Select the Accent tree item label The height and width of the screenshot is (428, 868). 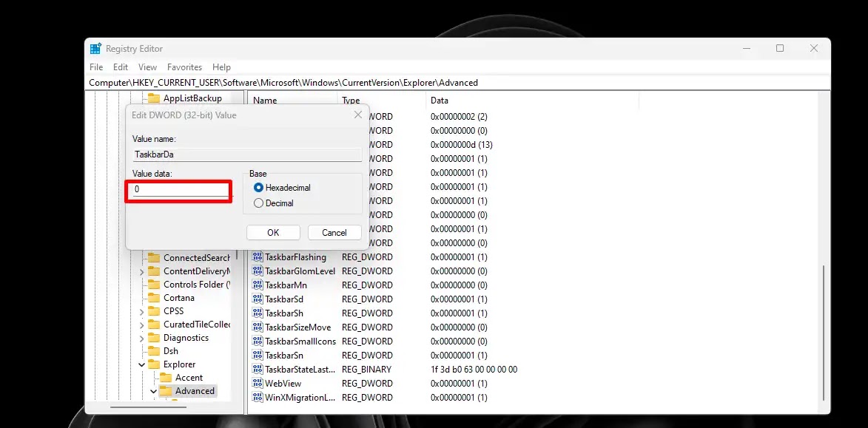(189, 378)
